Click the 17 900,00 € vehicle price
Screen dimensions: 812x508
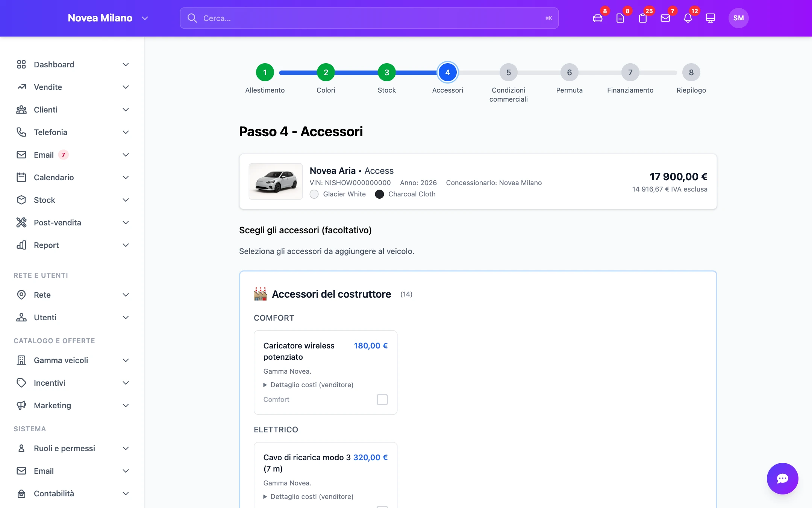(679, 176)
